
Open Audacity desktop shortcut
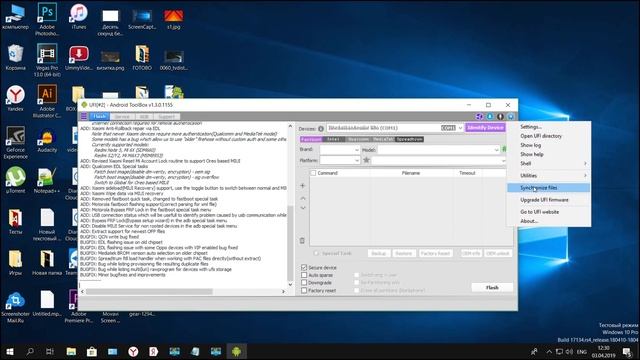coord(47,140)
